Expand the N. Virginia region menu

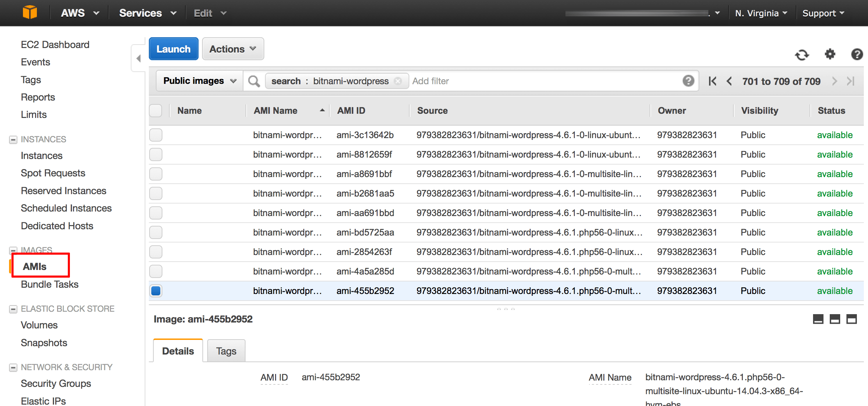pos(761,13)
